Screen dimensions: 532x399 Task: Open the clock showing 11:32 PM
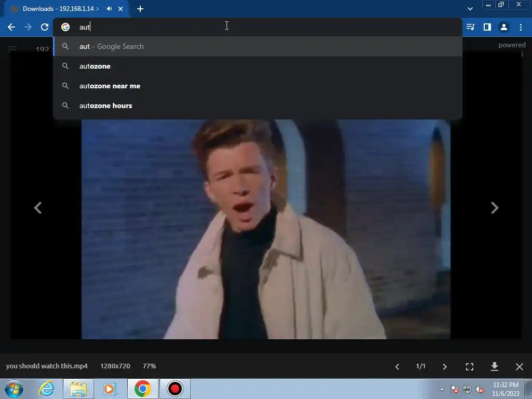click(506, 389)
